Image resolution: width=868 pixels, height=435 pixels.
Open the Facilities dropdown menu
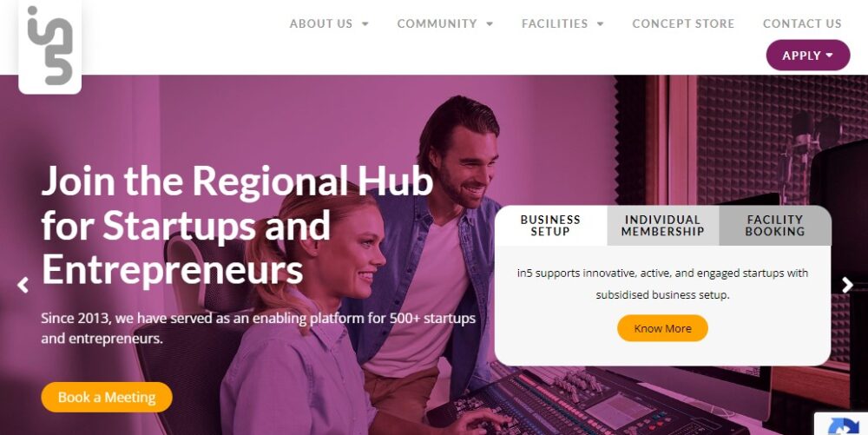point(563,23)
